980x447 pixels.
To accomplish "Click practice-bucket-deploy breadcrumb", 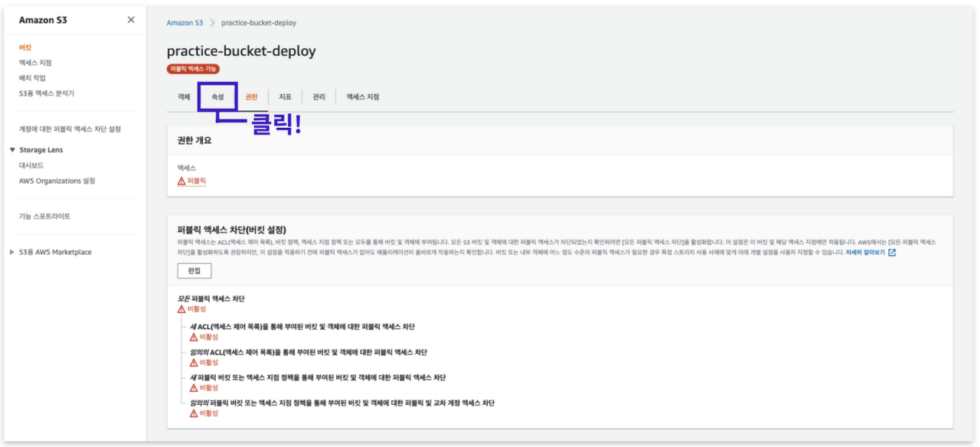I will pyautogui.click(x=260, y=23).
